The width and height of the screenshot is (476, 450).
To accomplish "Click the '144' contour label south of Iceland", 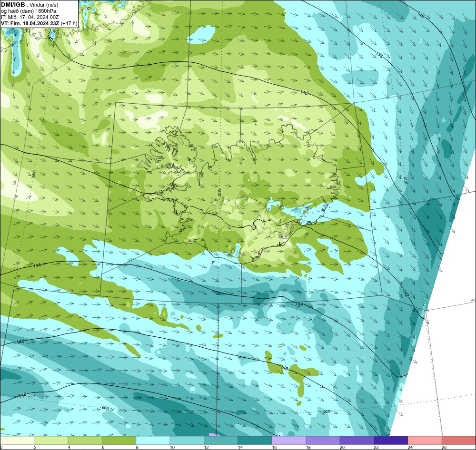I will [299, 304].
